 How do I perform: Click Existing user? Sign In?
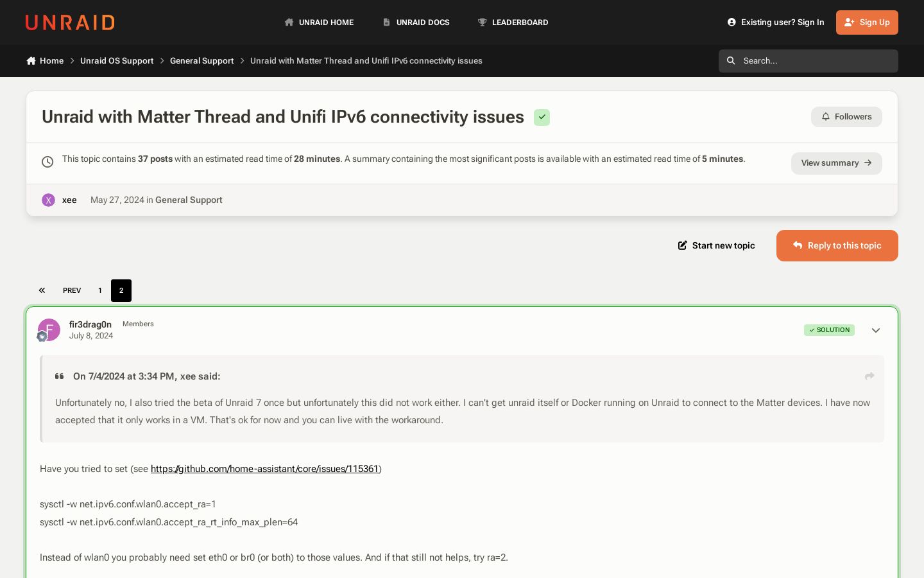point(776,22)
